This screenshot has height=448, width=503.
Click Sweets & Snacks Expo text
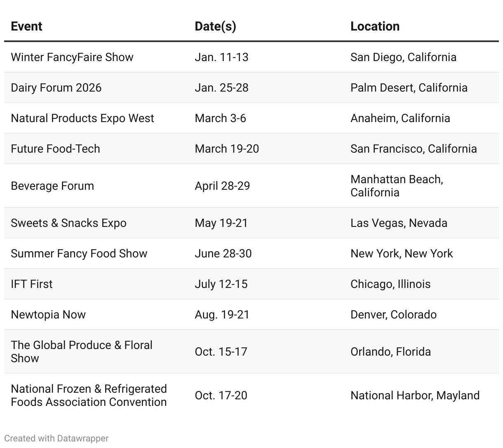tap(68, 223)
